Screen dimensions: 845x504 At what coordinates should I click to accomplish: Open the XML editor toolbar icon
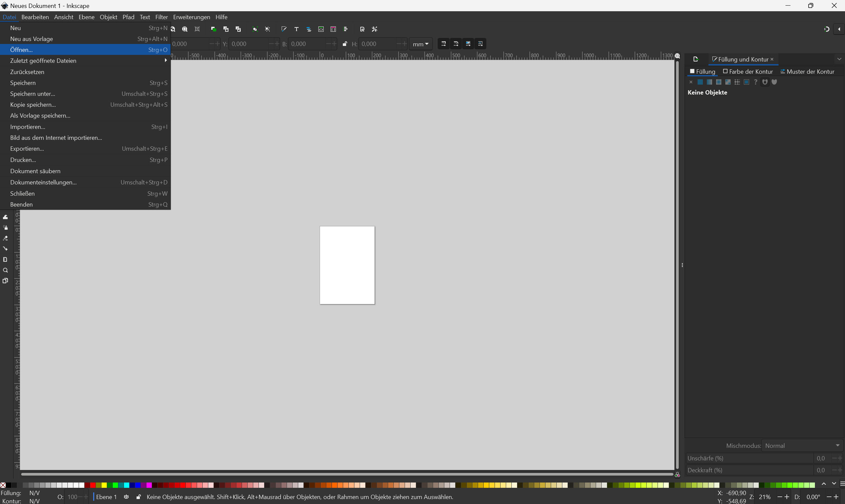[321, 29]
